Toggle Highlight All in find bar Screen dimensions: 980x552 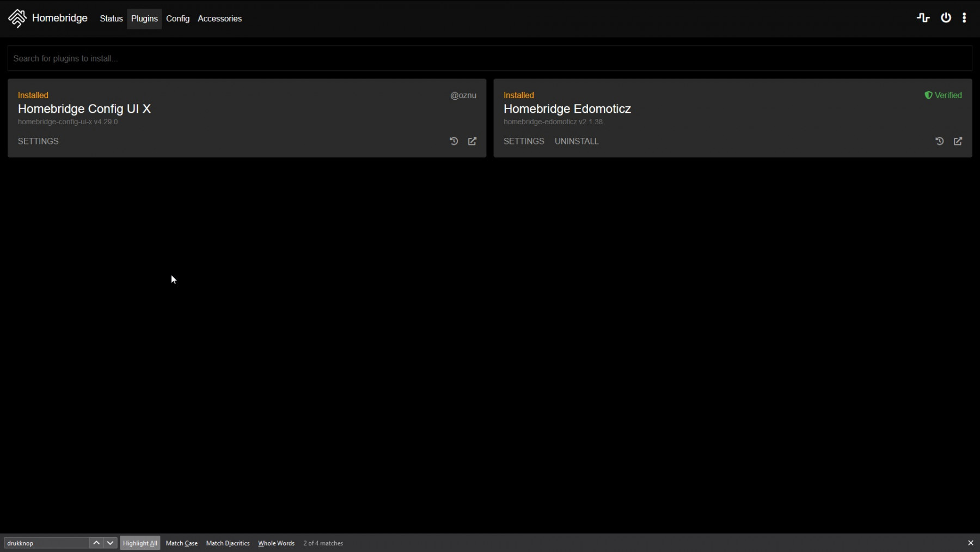[x=140, y=543]
